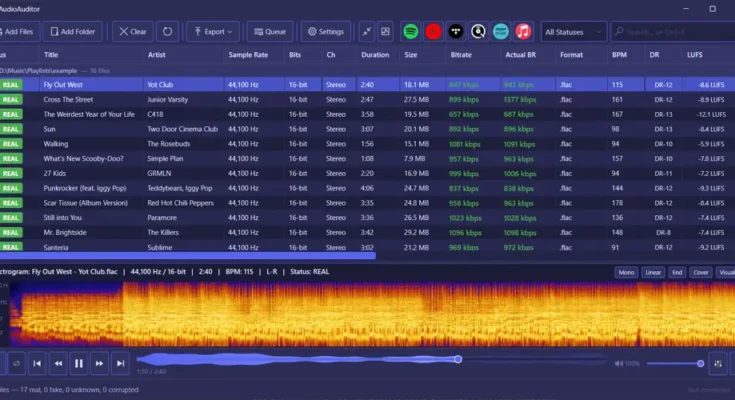This screenshot has height=400, width=735.
Task: Open the Queue panel
Action: [270, 31]
